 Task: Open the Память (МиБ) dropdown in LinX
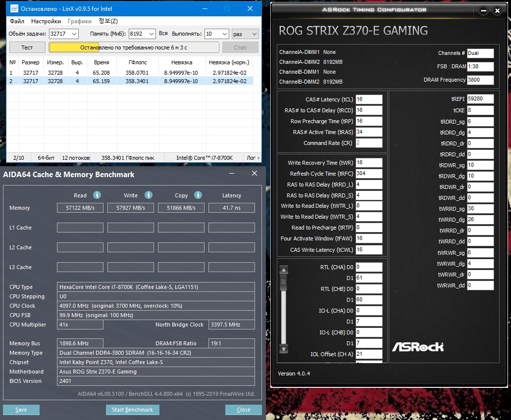(x=151, y=34)
